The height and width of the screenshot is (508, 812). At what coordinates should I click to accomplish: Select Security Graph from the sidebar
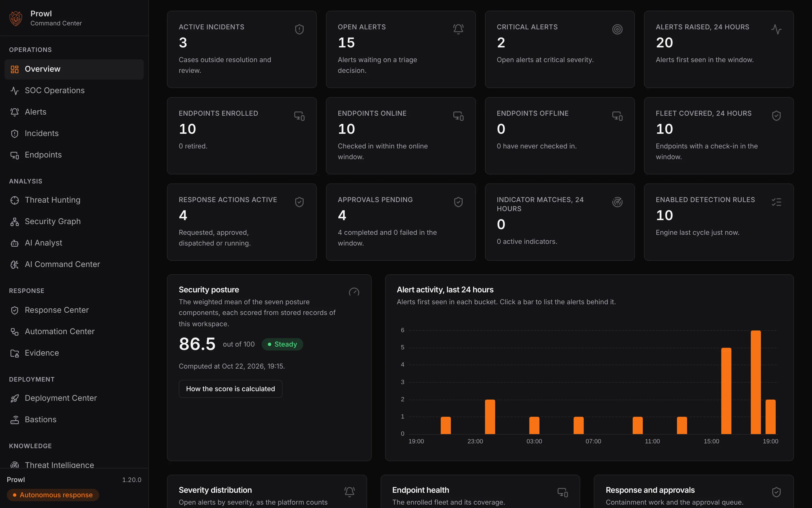click(x=74, y=222)
